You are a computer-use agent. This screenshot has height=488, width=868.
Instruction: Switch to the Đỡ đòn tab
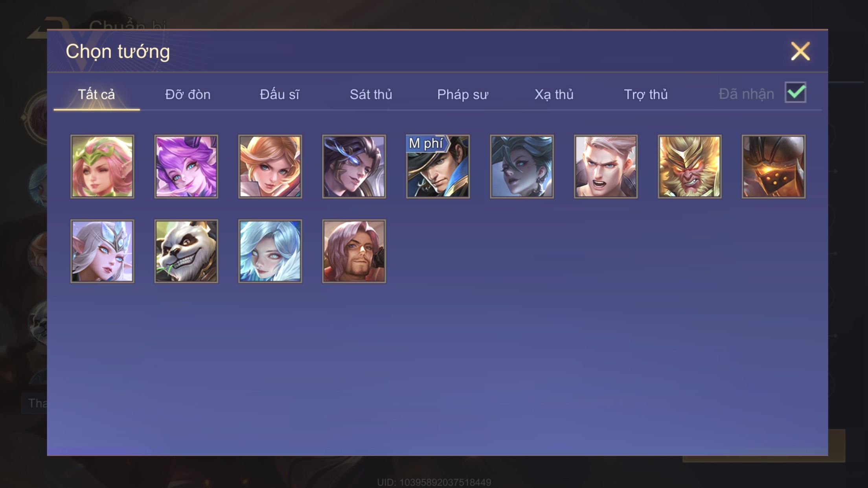coord(188,95)
